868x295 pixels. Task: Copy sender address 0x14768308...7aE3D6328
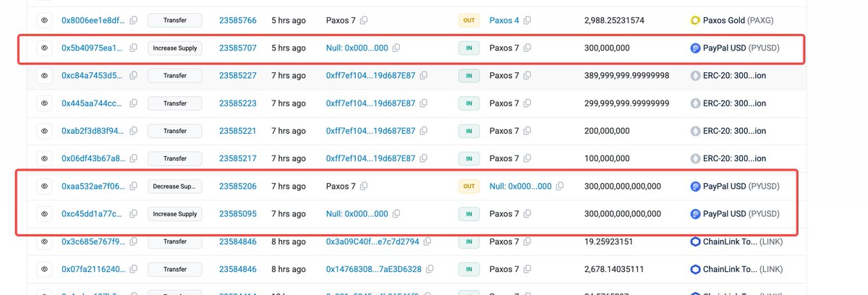(x=430, y=269)
